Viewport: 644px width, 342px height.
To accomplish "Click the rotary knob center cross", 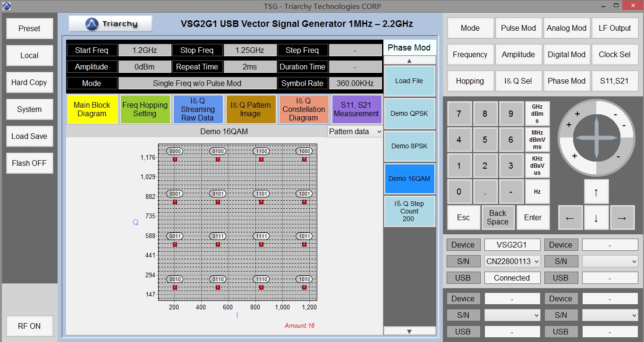I will tap(596, 137).
